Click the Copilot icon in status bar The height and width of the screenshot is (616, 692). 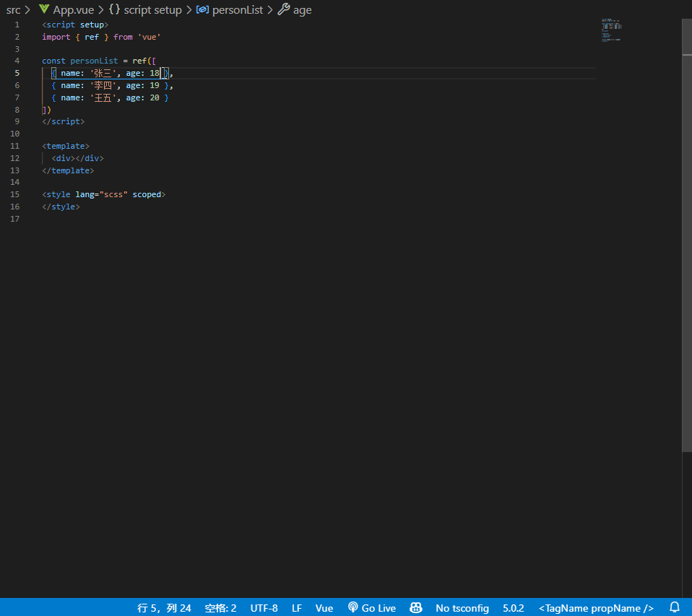416,608
